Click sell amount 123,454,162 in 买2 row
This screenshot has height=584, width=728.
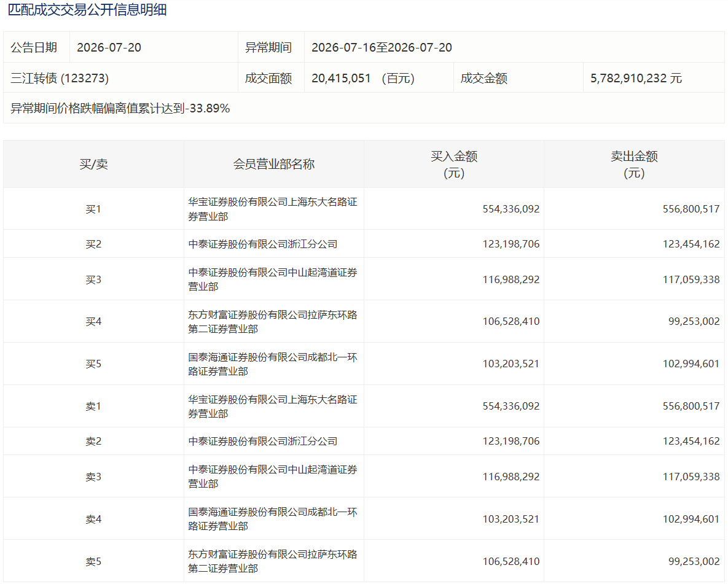(691, 244)
